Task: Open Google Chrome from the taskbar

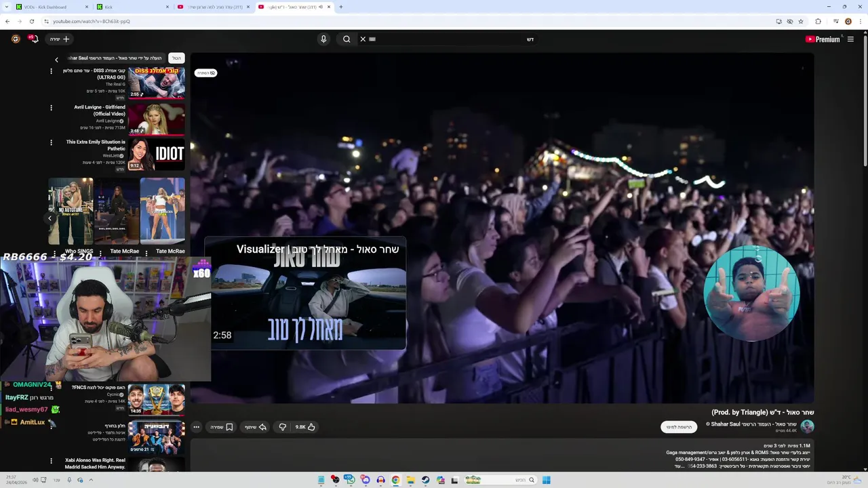Action: point(395,480)
